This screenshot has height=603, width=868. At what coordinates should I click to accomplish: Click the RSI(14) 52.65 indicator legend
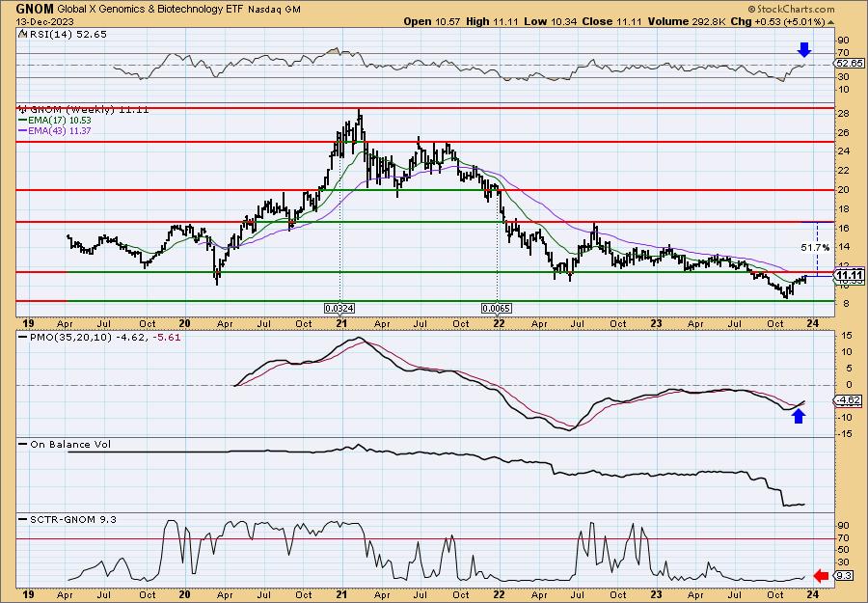(x=63, y=35)
